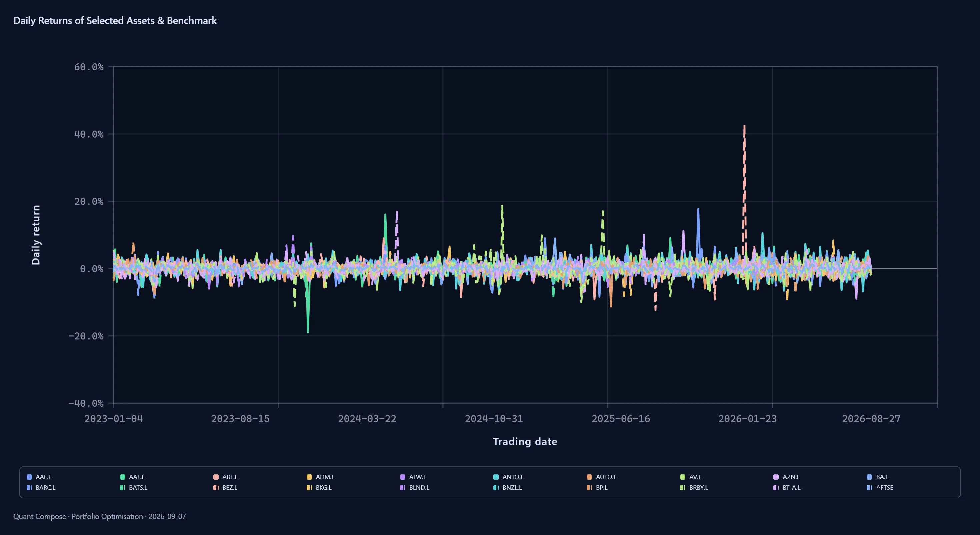Select AZN.L in the legend

[x=787, y=477]
